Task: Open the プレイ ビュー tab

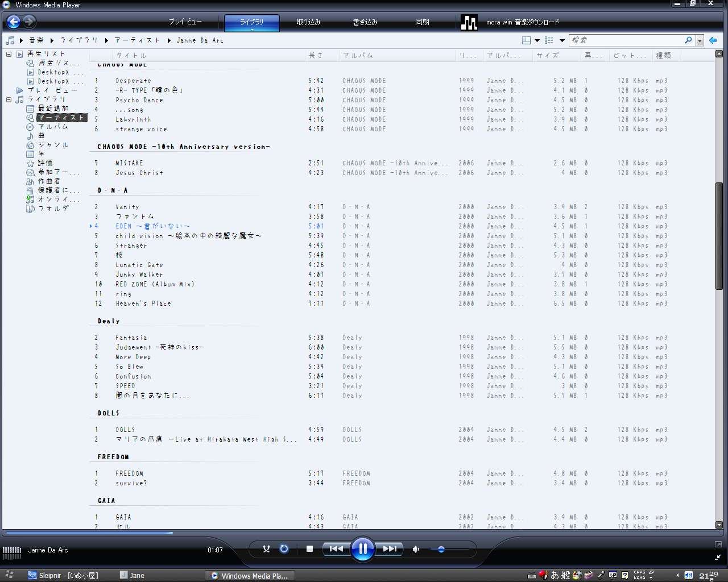Action: tap(185, 22)
